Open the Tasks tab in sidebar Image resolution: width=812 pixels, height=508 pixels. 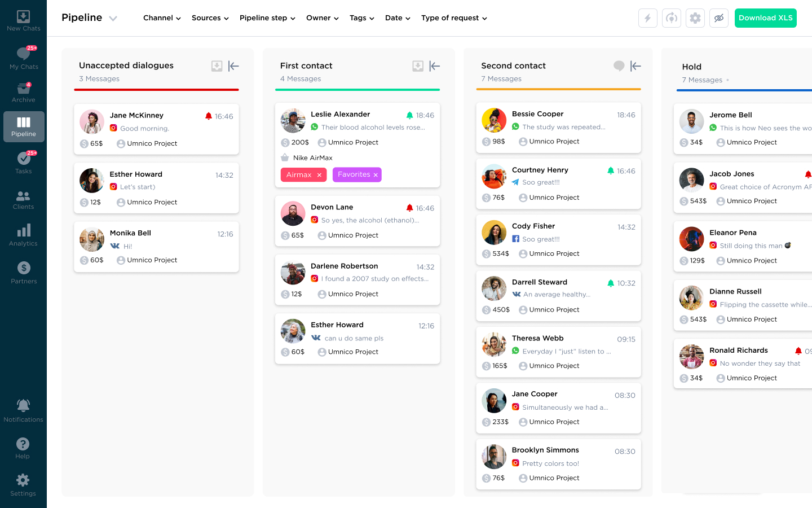click(x=23, y=163)
